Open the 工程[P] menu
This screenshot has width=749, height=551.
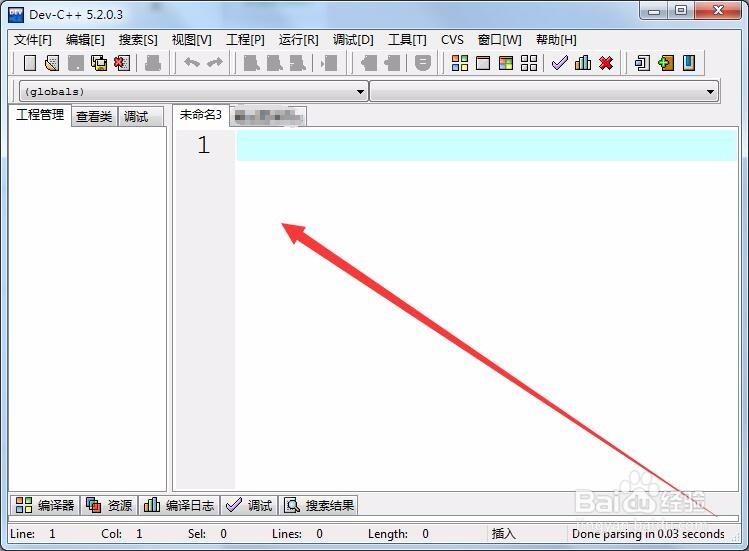pos(245,40)
